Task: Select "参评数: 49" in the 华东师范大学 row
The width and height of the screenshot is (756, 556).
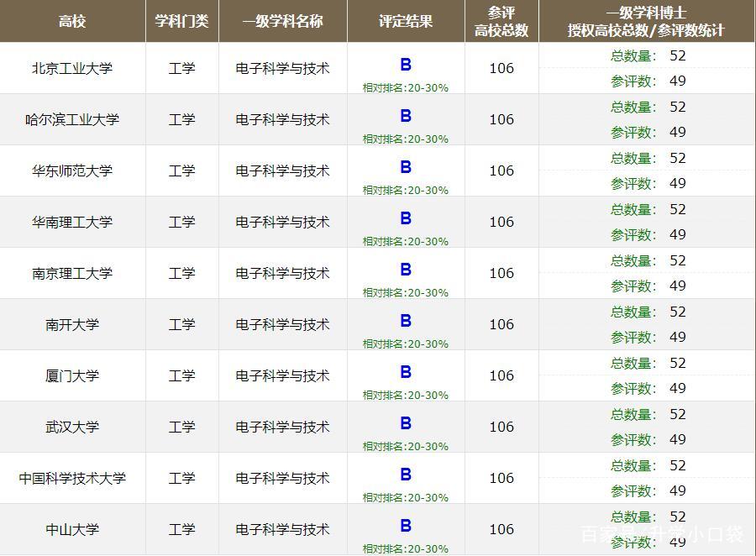Action: (x=648, y=183)
